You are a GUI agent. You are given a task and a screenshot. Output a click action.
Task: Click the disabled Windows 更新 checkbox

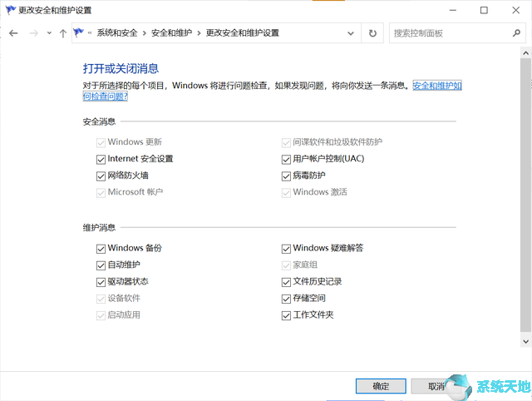pyautogui.click(x=101, y=142)
